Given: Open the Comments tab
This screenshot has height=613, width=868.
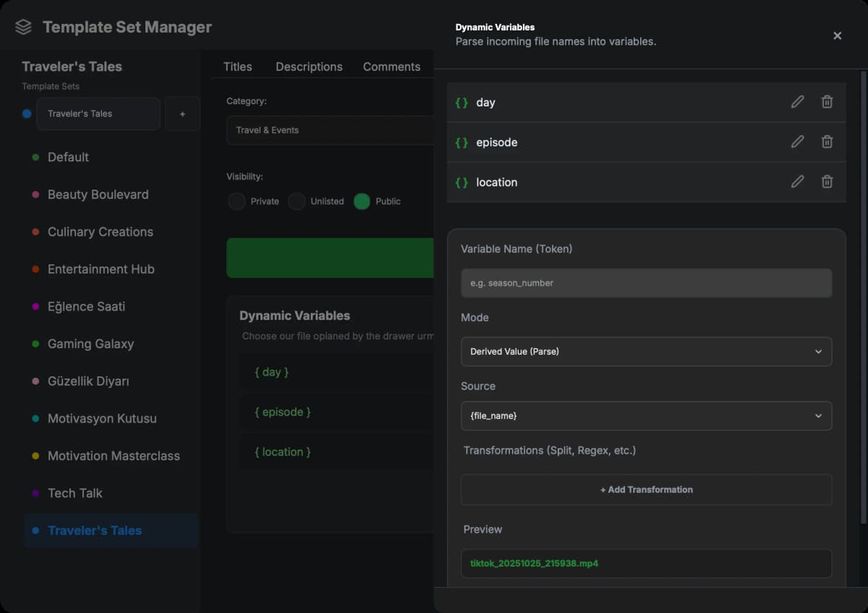Looking at the screenshot, I should click(x=391, y=67).
